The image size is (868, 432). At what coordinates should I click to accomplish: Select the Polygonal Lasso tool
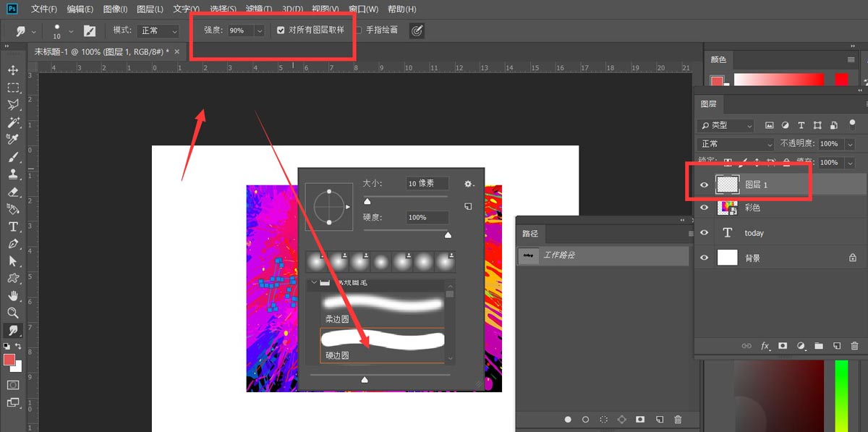13,105
